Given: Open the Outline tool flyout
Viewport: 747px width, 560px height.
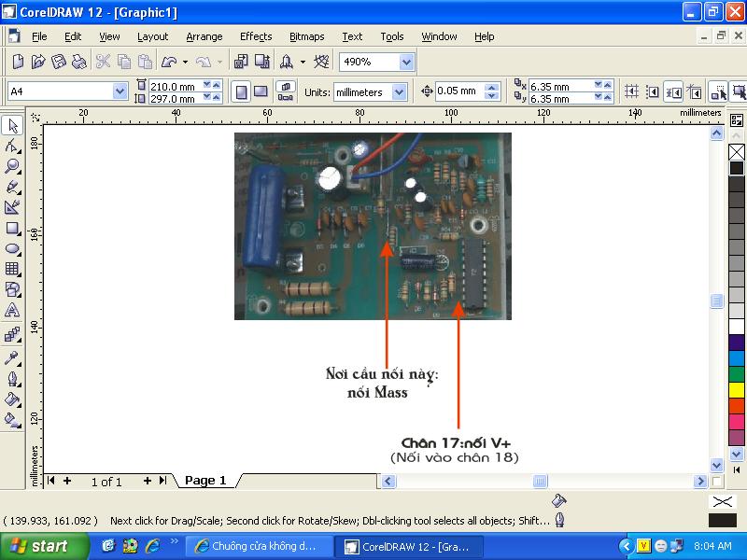Looking at the screenshot, I should pyautogui.click(x=12, y=379).
